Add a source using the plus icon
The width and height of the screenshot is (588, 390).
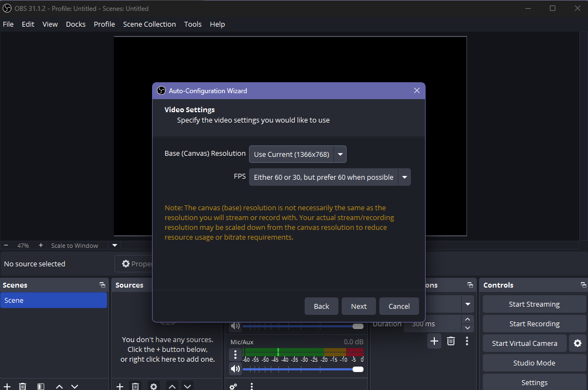119,386
